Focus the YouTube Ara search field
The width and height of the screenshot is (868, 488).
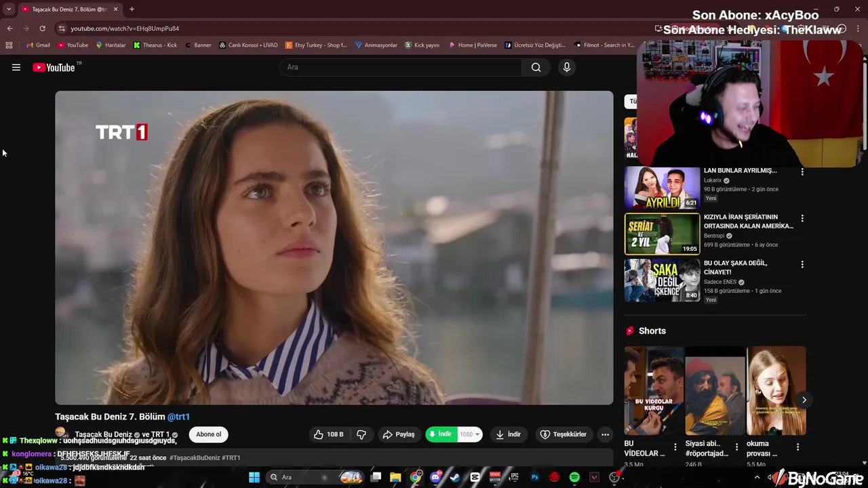click(401, 67)
